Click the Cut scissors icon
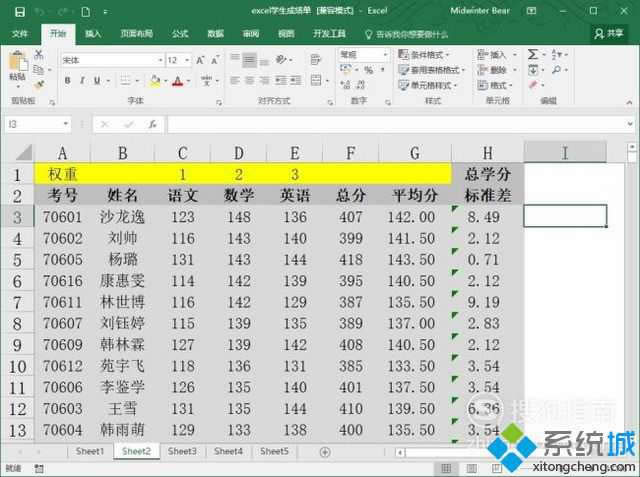Viewport: 640px width, 477px height. (x=39, y=54)
